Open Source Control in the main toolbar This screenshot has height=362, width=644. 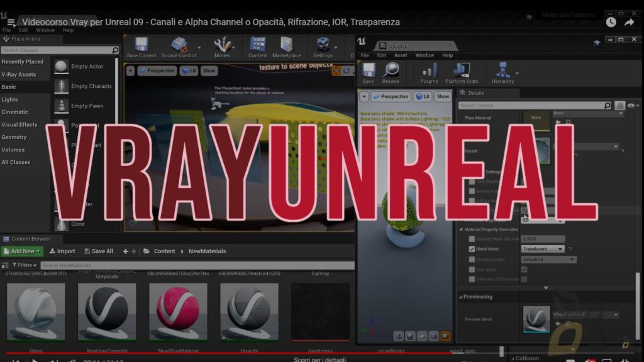pyautogui.click(x=179, y=48)
